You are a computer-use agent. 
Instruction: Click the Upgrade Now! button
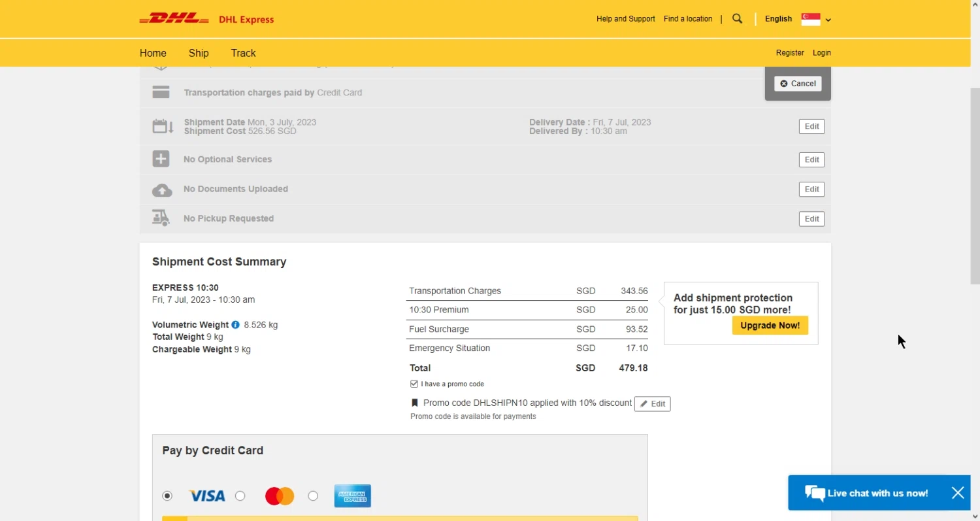coord(770,326)
